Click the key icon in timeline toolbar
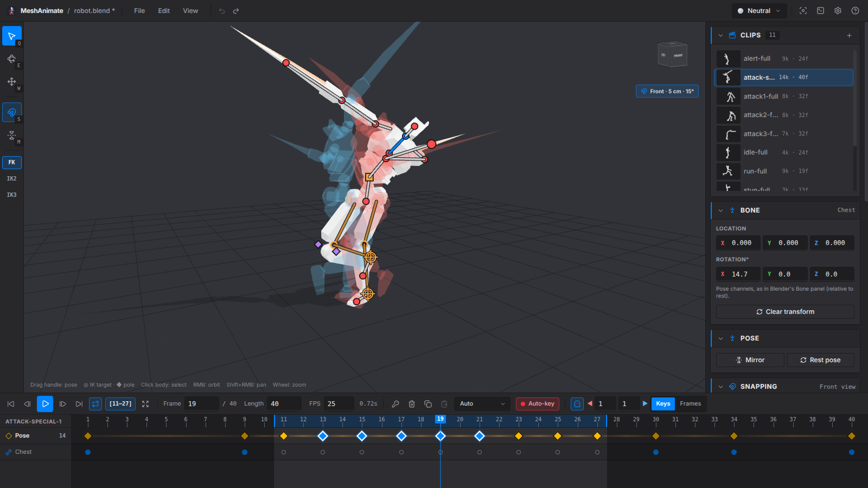 coord(395,404)
